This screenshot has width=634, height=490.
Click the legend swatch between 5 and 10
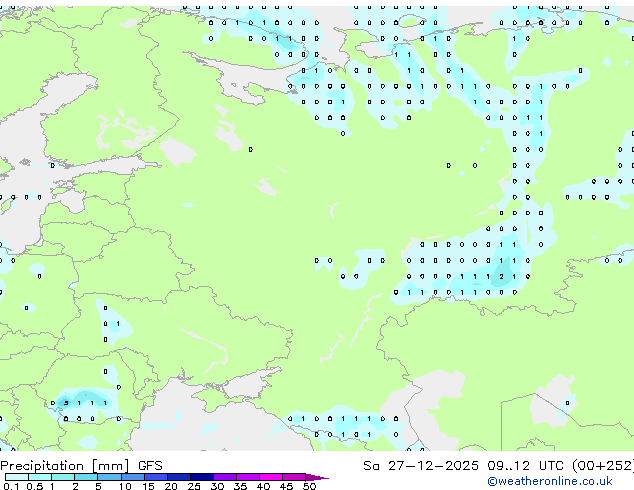click(109, 477)
